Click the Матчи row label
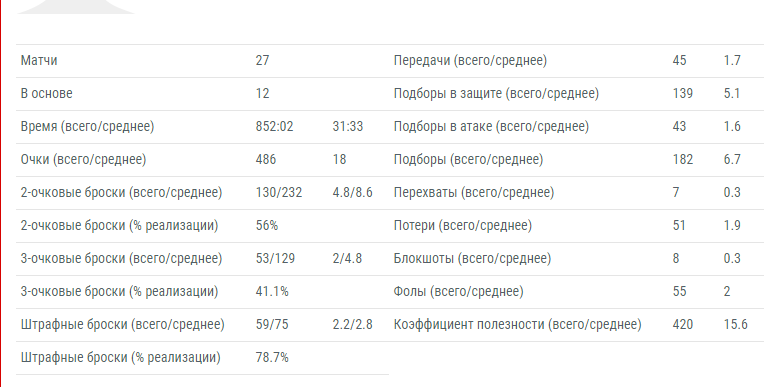The width and height of the screenshot is (783, 387). click(x=39, y=60)
